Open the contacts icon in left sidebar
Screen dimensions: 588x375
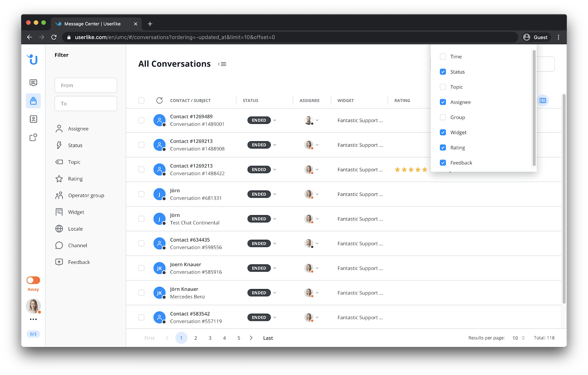(33, 119)
